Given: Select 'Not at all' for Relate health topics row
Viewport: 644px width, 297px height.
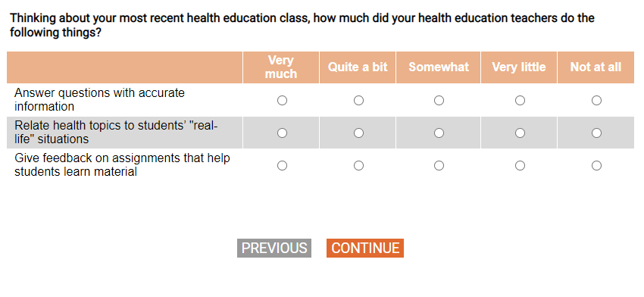Looking at the screenshot, I should tap(596, 133).
